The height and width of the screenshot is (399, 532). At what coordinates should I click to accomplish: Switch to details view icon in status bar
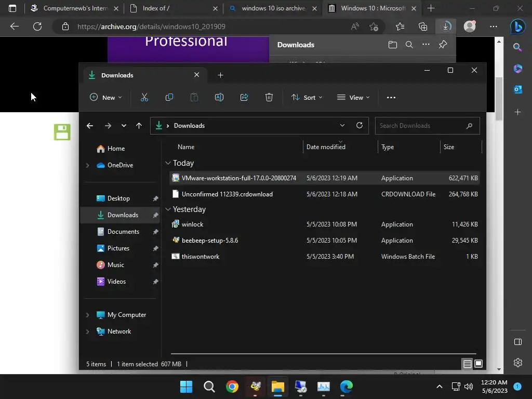[467, 364]
